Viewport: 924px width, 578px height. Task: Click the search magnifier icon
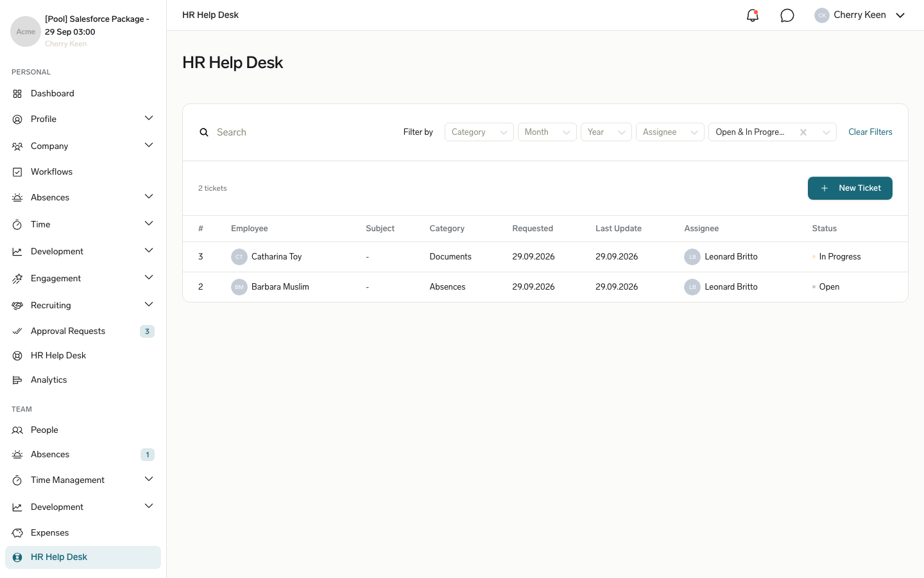[204, 132]
